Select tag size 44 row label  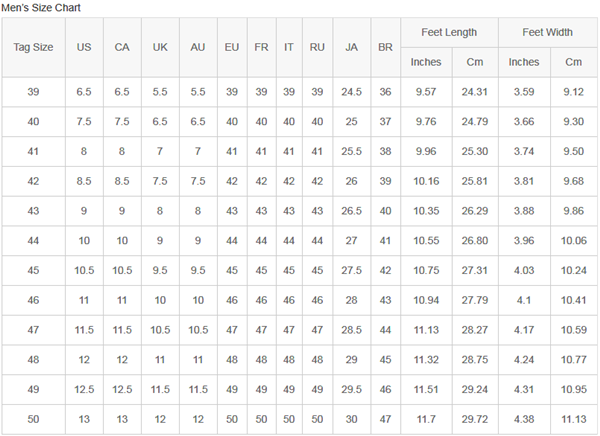(x=33, y=241)
